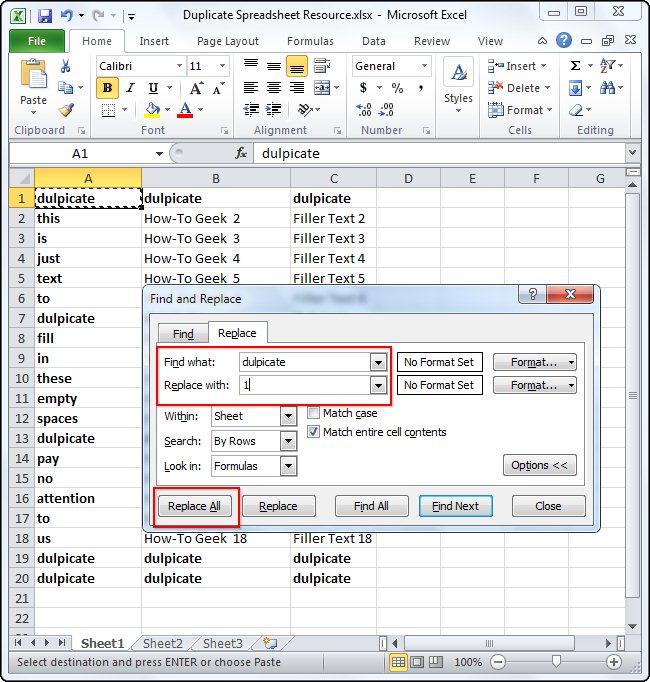
Task: Decrease font size with Shrink Font
Action: (x=218, y=88)
